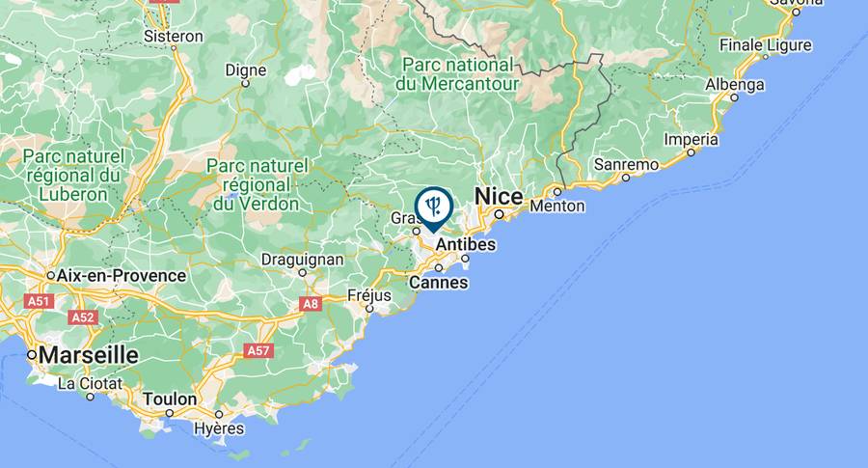Click the Club Med trident map pin

pyautogui.click(x=434, y=208)
